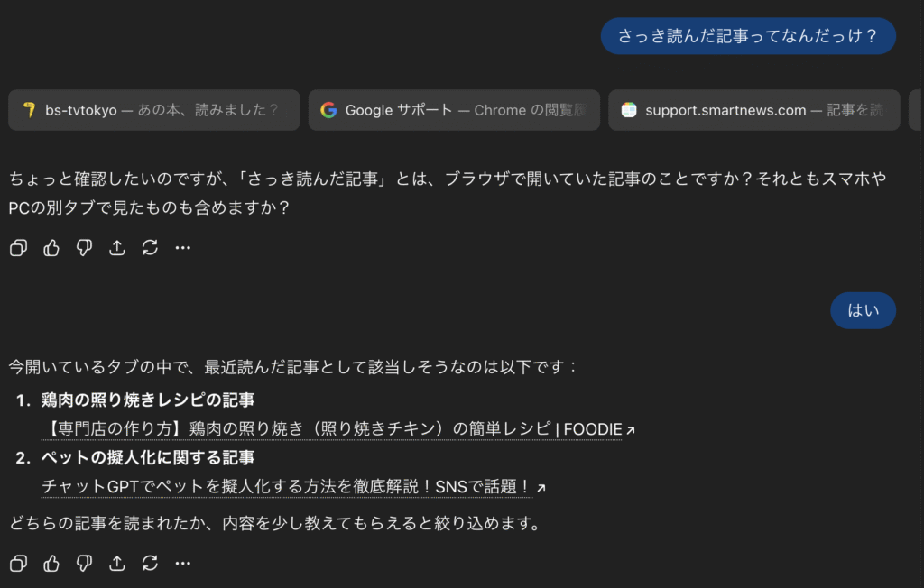
Task: Open the チャットGPTでペットを擬人化 article link
Action: click(x=286, y=487)
